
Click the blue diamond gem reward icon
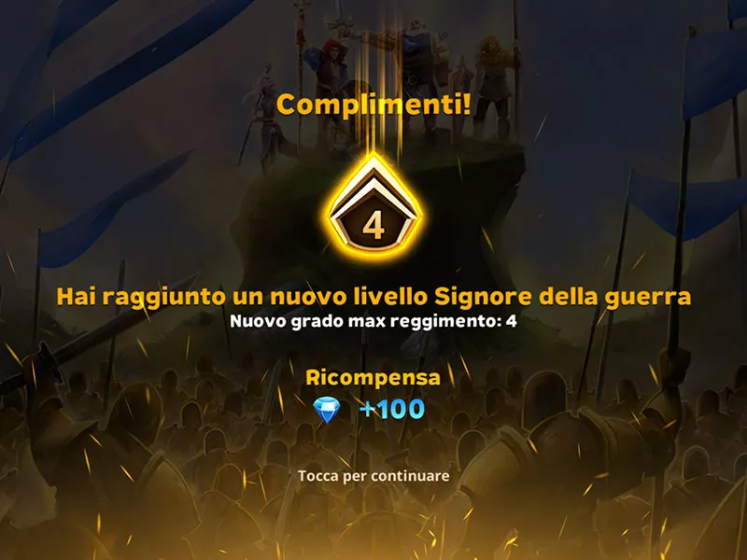pyautogui.click(x=327, y=411)
